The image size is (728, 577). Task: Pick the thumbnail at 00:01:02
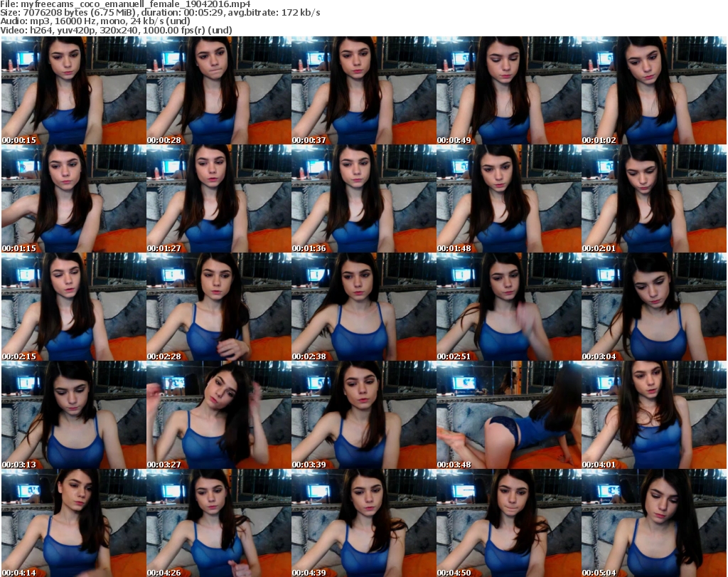coord(654,90)
